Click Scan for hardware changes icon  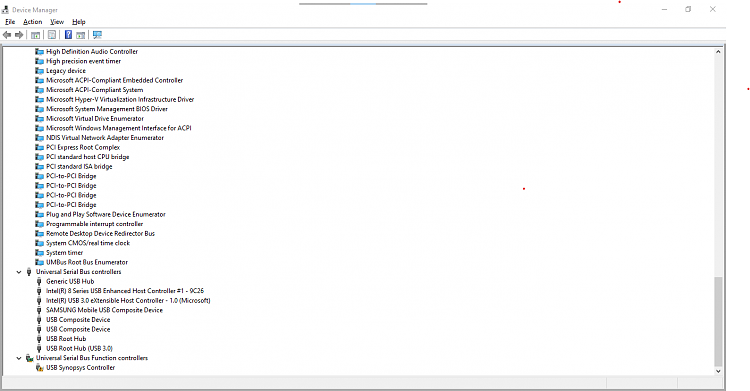click(98, 34)
